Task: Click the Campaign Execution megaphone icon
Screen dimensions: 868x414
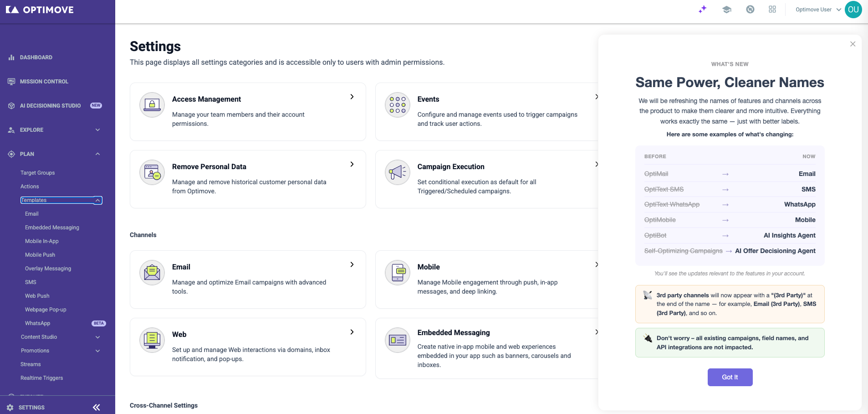Action: 398,172
